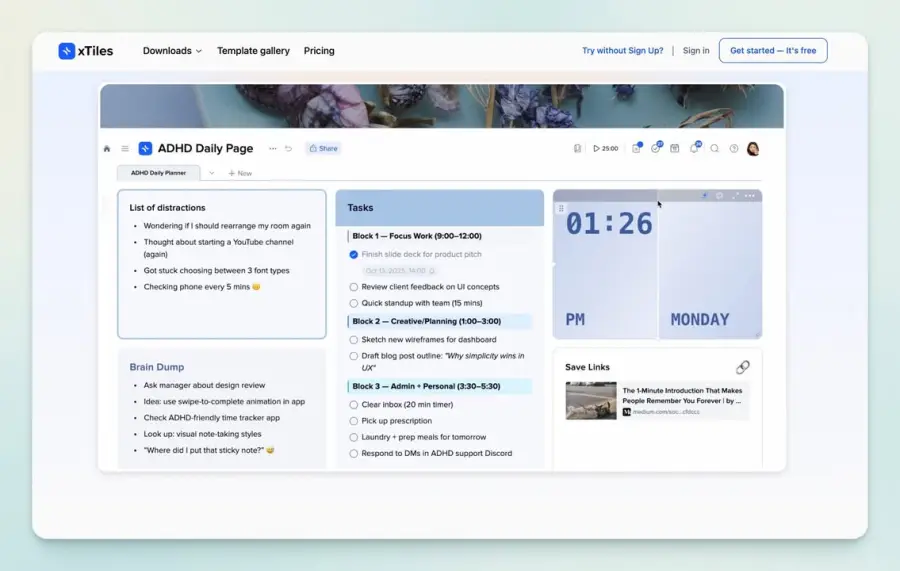
Task: Open the hamburger sidebar menu icon
Action: [125, 149]
